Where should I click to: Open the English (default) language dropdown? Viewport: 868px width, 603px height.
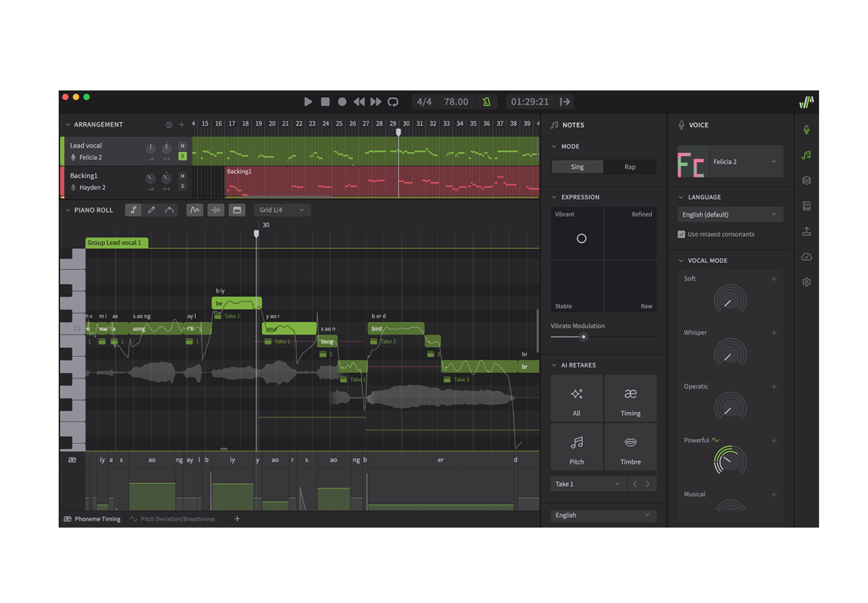[x=730, y=214]
